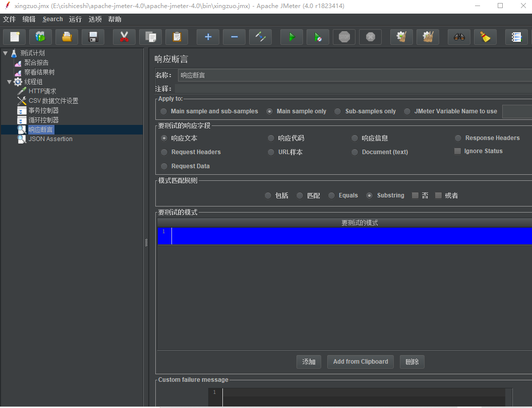Clear results with single broom icon

tap(401, 37)
